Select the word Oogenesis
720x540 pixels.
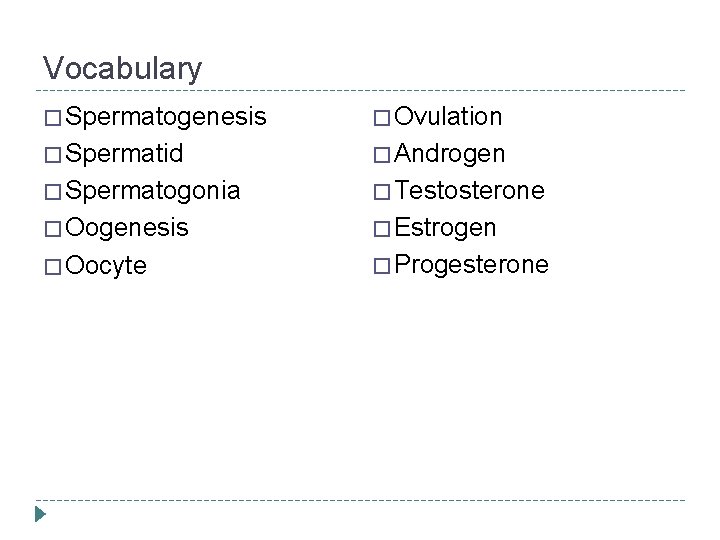pos(125,228)
